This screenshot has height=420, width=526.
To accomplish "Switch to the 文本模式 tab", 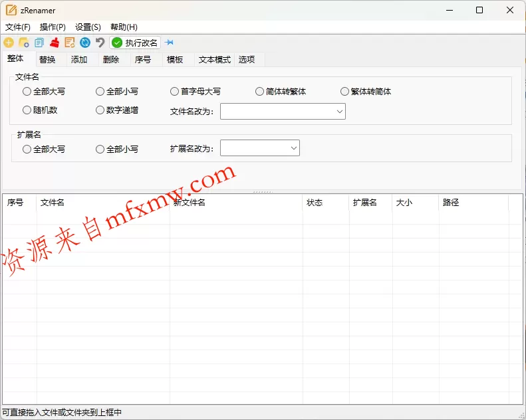I will click(x=214, y=60).
